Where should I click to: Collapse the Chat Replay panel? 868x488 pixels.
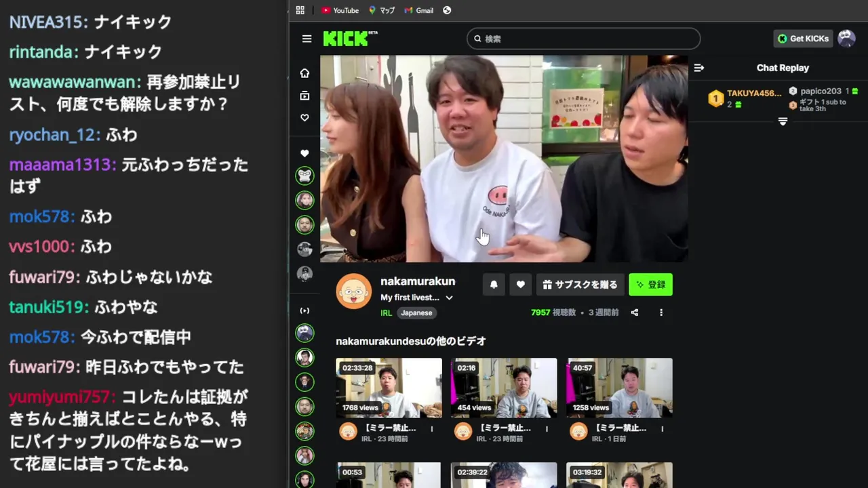tap(699, 68)
